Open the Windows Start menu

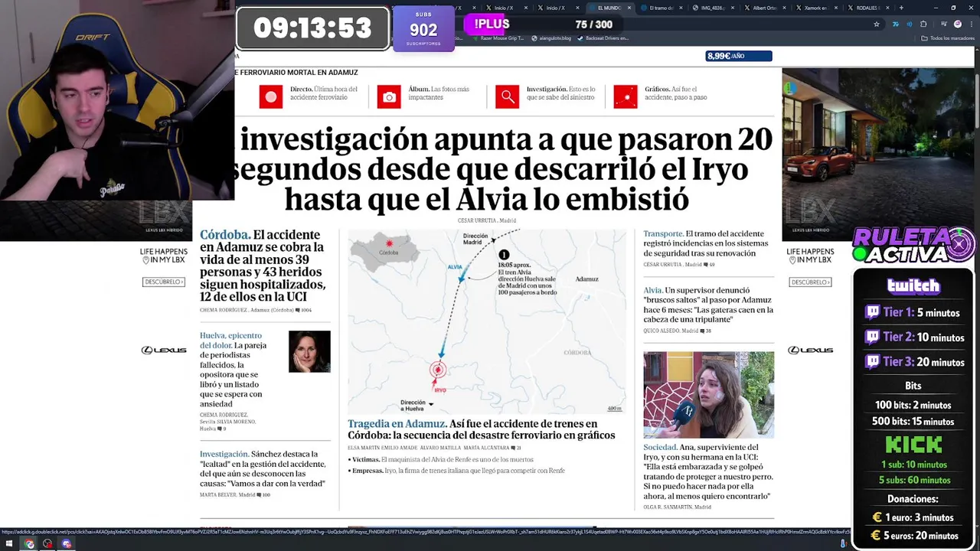coord(9,544)
